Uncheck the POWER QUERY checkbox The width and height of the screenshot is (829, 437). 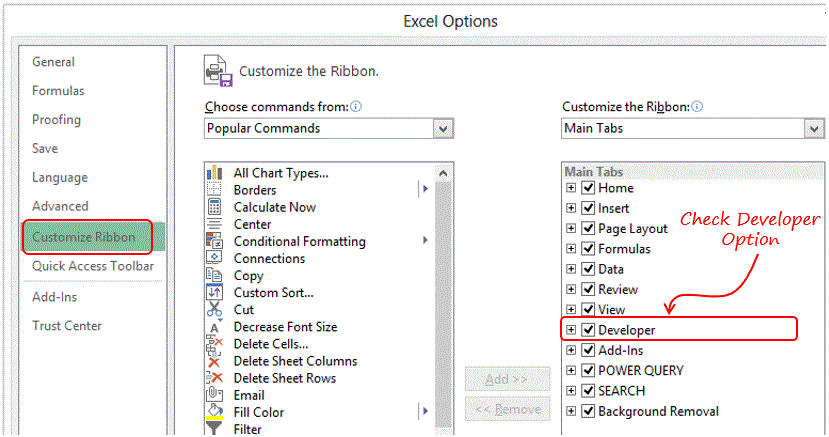click(x=588, y=370)
